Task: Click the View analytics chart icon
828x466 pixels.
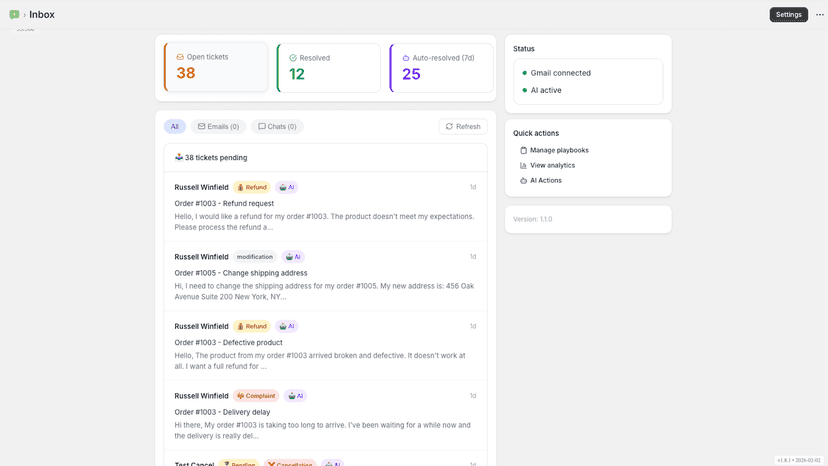Action: point(523,165)
